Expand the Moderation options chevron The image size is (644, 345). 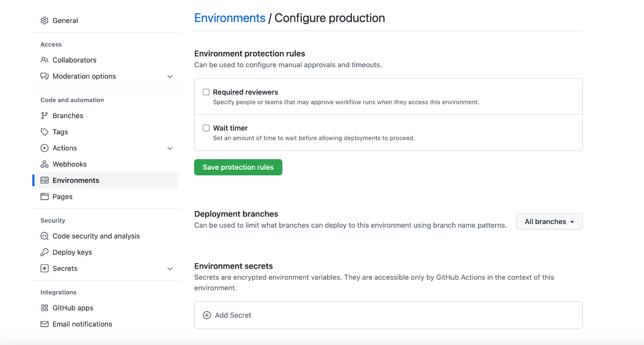(x=170, y=76)
